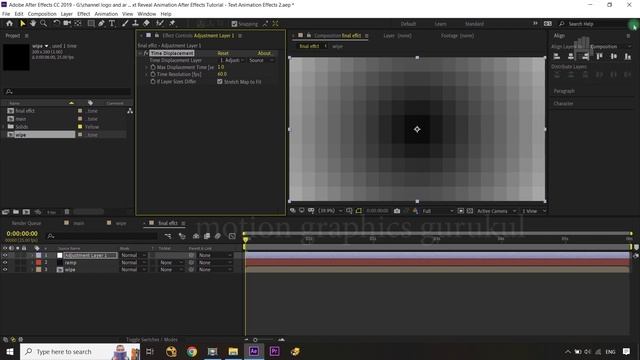Open the Active Camera dropdown
This screenshot has height=360, width=640.
pyautogui.click(x=496, y=211)
